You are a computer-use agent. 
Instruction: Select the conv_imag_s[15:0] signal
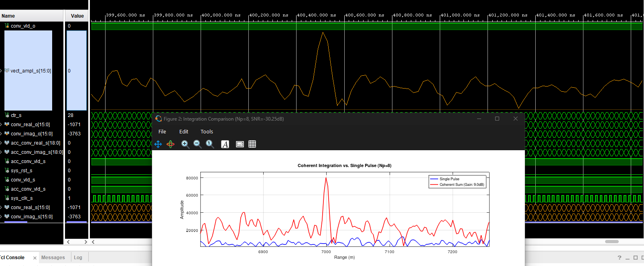click(32, 217)
